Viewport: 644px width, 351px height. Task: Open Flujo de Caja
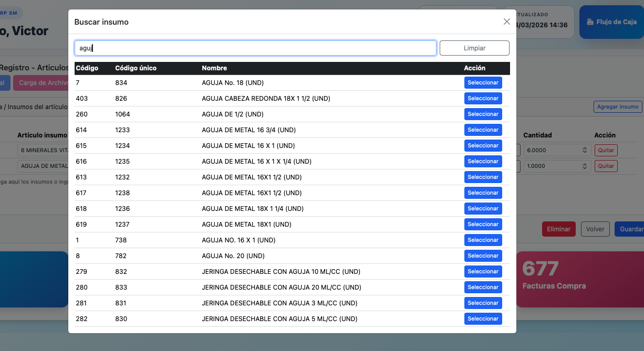[611, 22]
